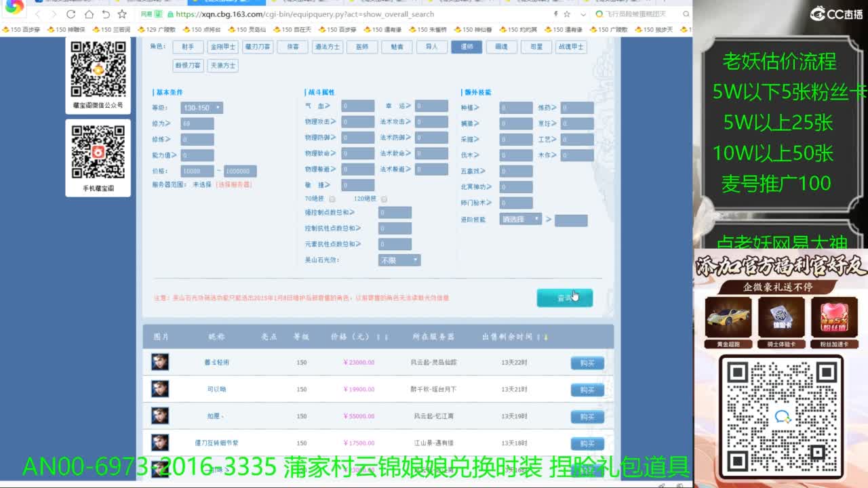Enable the 120绝技 checkbox
This screenshot has height=488, width=868.
click(384, 199)
